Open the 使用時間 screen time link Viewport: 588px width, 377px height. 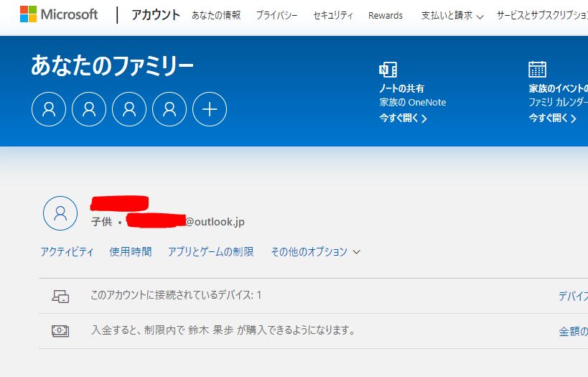[x=131, y=251]
